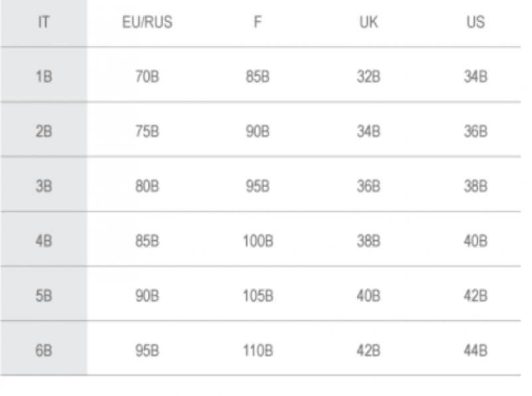532x396 pixels.
Task: Select the 70B EU/RUS size cell
Action: coord(147,77)
